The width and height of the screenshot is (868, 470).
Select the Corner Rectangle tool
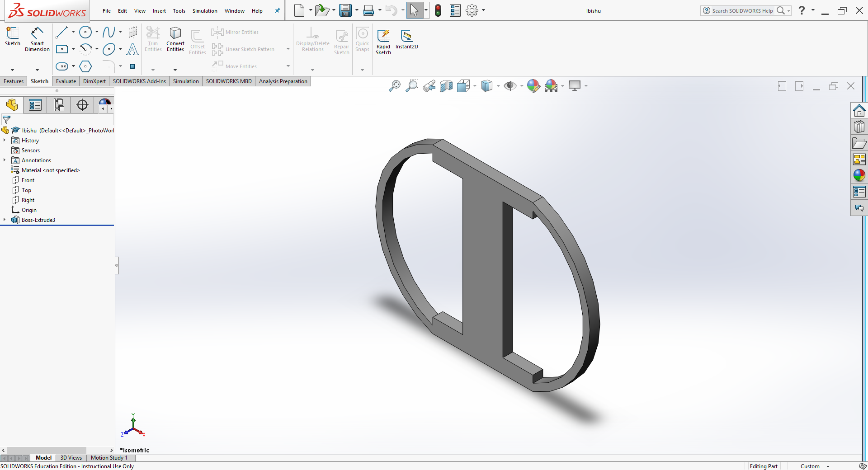click(x=62, y=49)
